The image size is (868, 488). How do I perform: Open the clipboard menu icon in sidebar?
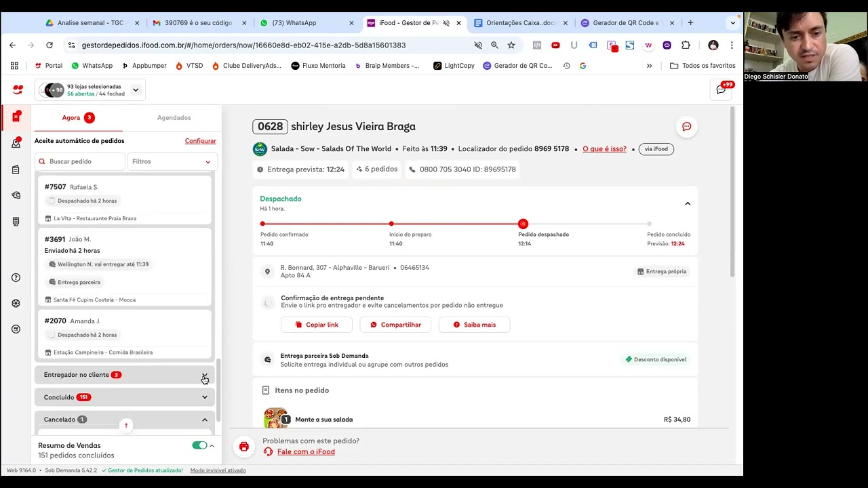pos(16,169)
